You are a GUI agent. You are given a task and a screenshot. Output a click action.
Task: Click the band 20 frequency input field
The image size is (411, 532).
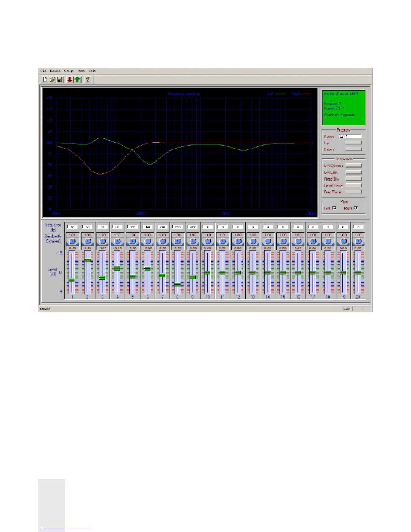pos(358,227)
